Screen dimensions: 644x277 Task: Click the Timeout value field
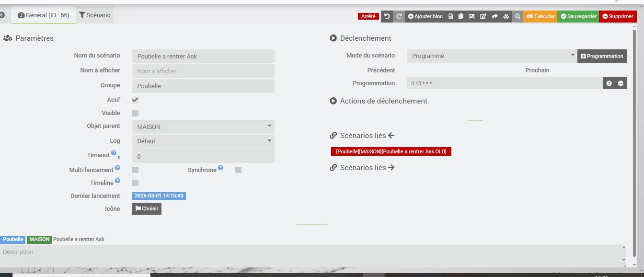tap(203, 156)
